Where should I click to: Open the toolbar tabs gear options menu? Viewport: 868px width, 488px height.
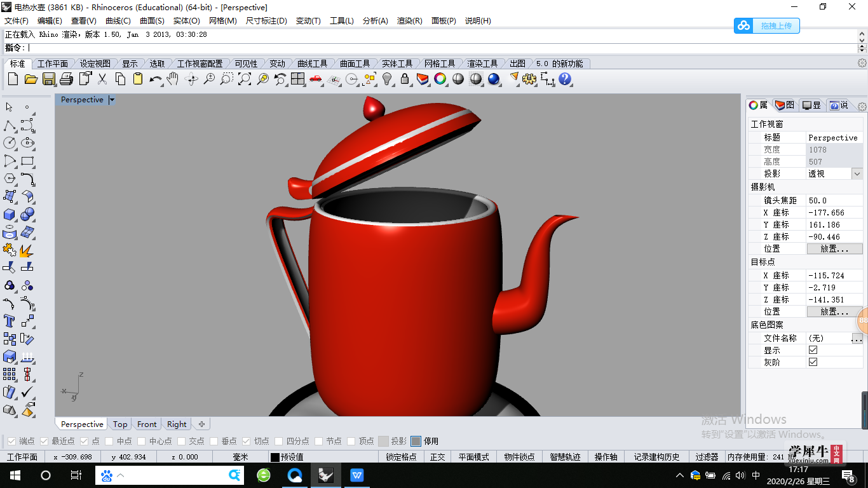pos(862,63)
